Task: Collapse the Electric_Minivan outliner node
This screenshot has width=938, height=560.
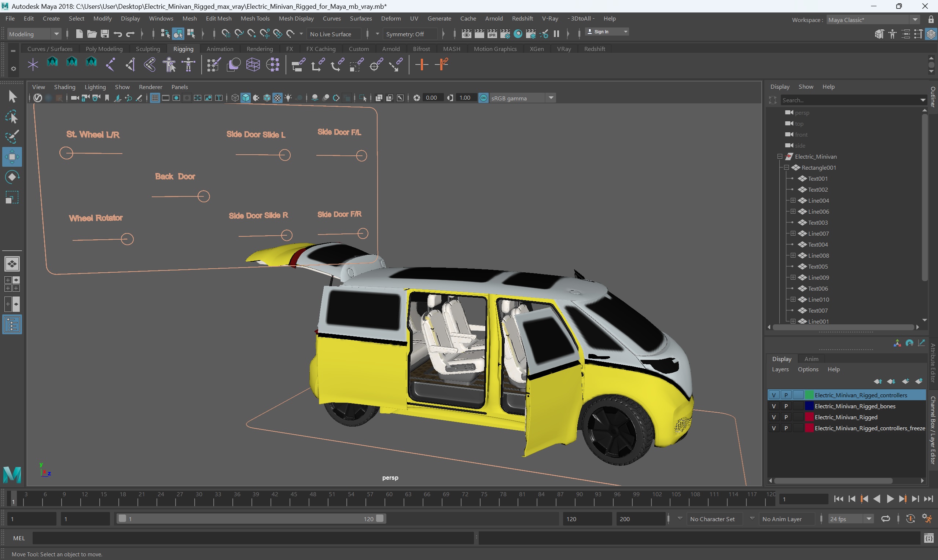Action: 780,156
